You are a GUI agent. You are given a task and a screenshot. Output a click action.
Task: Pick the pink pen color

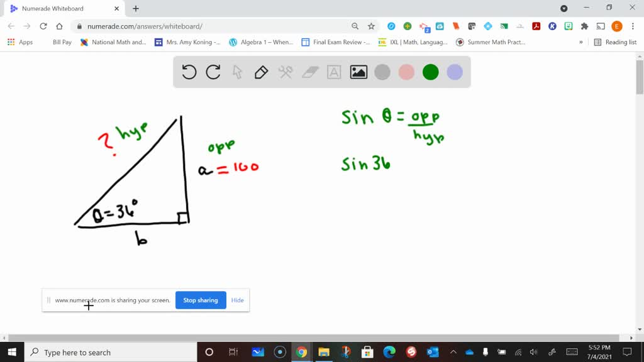click(x=407, y=72)
